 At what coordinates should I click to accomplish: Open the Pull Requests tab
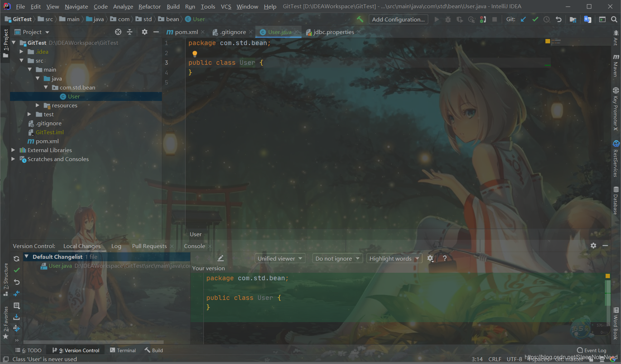149,246
